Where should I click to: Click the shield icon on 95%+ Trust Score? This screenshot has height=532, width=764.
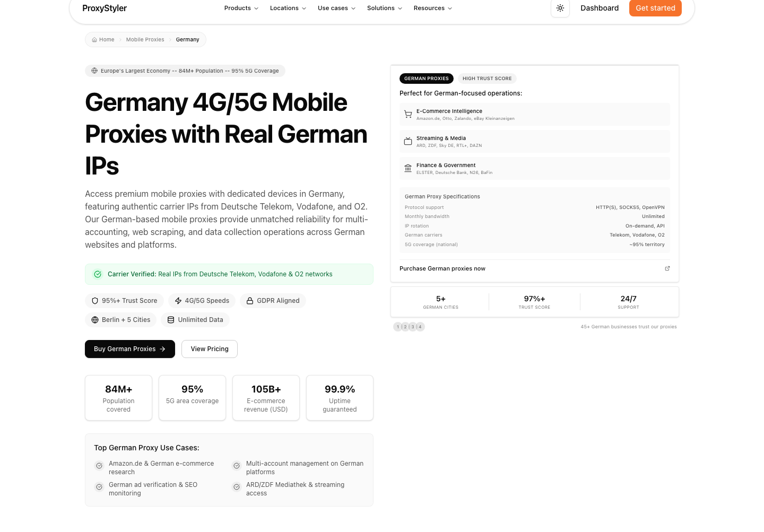coord(95,301)
